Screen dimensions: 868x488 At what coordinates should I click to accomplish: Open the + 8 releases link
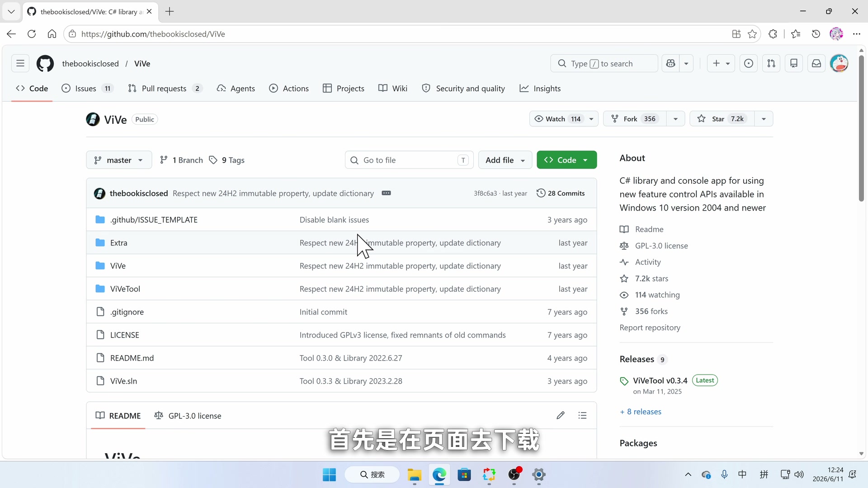click(641, 412)
